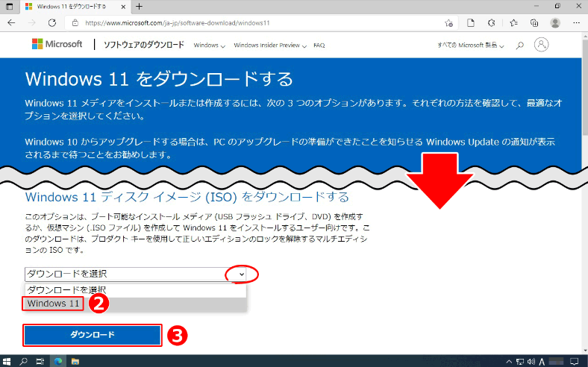Open the extensions puzzle icon

click(x=491, y=23)
